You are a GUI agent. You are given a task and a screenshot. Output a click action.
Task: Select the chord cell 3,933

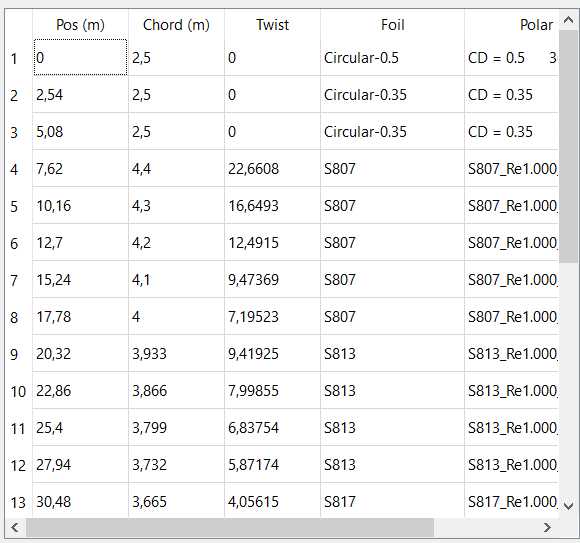[176, 353]
